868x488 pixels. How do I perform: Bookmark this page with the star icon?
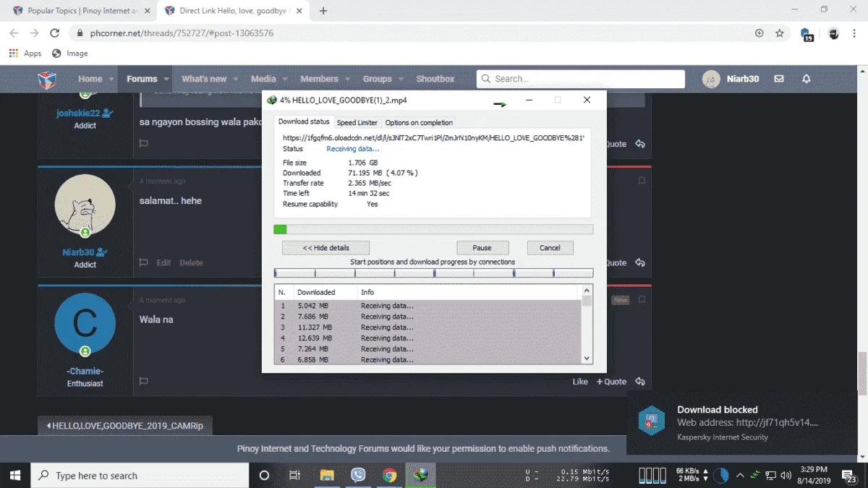pyautogui.click(x=780, y=33)
